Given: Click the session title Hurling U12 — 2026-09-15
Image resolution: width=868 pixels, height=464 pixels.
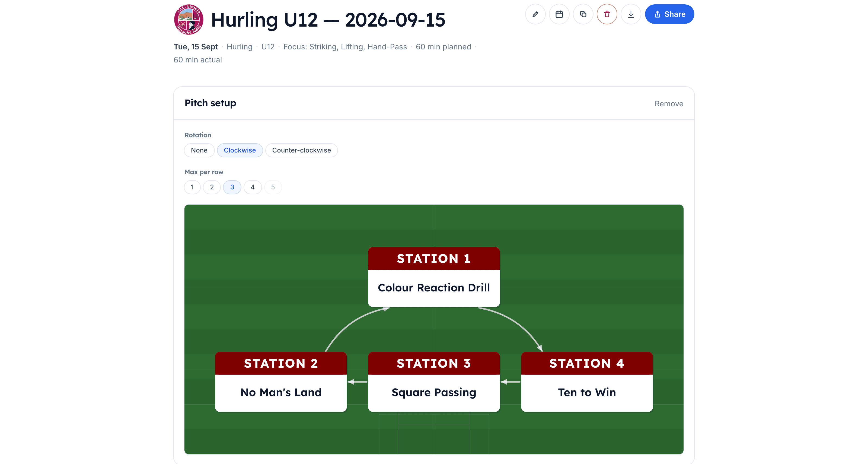Looking at the screenshot, I should pos(328,20).
